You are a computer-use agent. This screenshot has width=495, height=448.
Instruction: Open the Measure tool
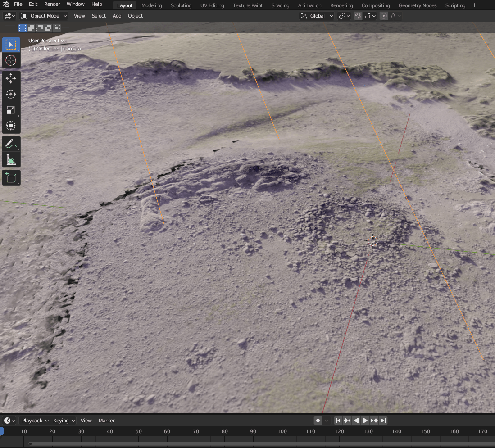11,159
